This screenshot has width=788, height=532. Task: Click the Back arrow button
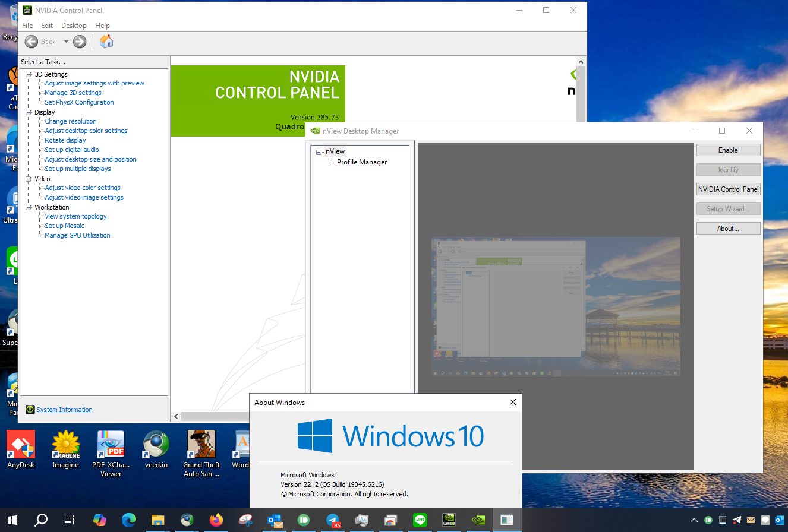pos(40,42)
